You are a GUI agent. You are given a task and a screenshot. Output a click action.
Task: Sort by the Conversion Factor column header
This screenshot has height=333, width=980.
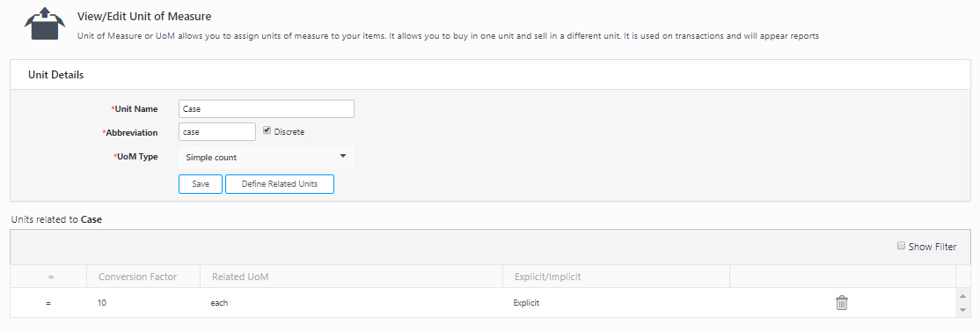(x=137, y=277)
